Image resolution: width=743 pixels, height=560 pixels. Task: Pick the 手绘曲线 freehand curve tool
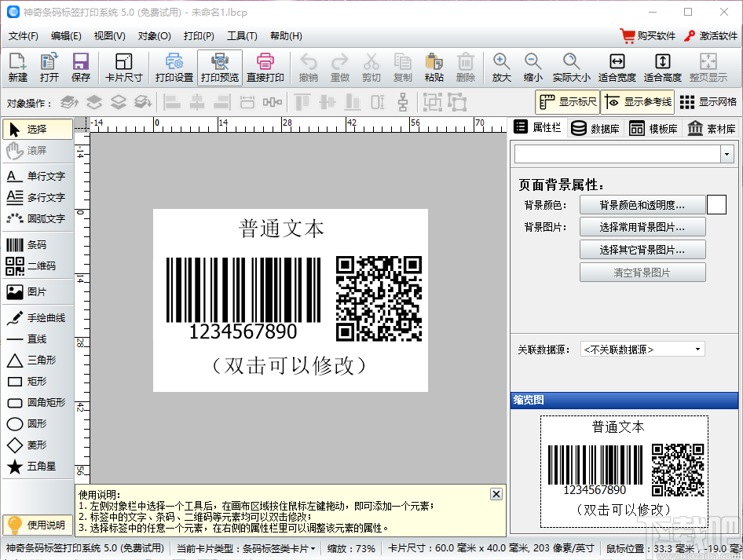[37, 318]
